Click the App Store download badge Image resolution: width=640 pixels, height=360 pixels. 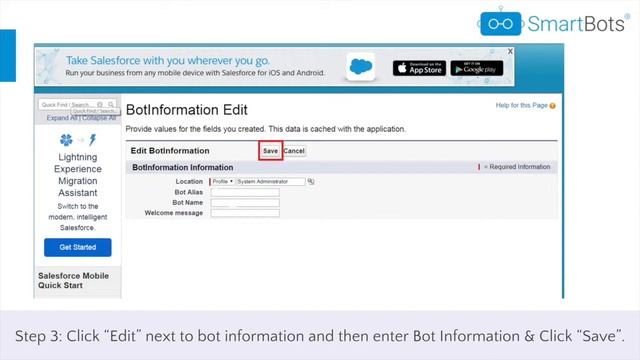coord(419,68)
